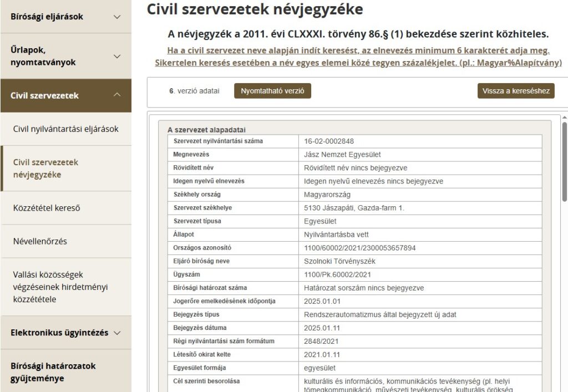The height and width of the screenshot is (392, 568).
Task: Click the "Szervezet típusa" row label
Action: pos(197,221)
